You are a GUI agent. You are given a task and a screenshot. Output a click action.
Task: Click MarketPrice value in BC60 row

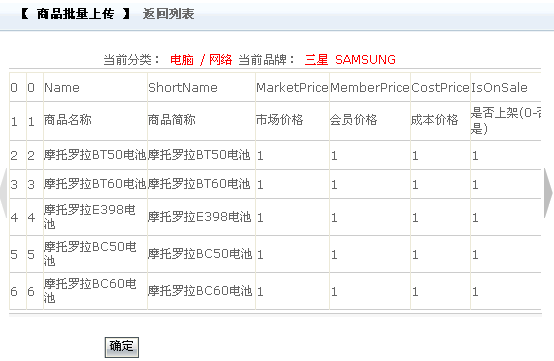[260, 292]
